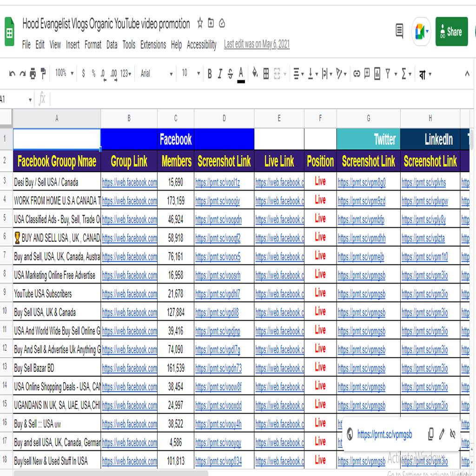Screen dimensions: 476x476
Task: Select the members cell 173,159
Action: tap(176, 200)
